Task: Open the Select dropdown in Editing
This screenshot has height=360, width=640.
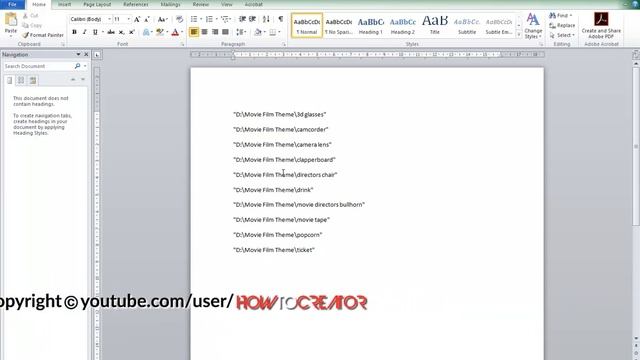Action: [x=562, y=35]
